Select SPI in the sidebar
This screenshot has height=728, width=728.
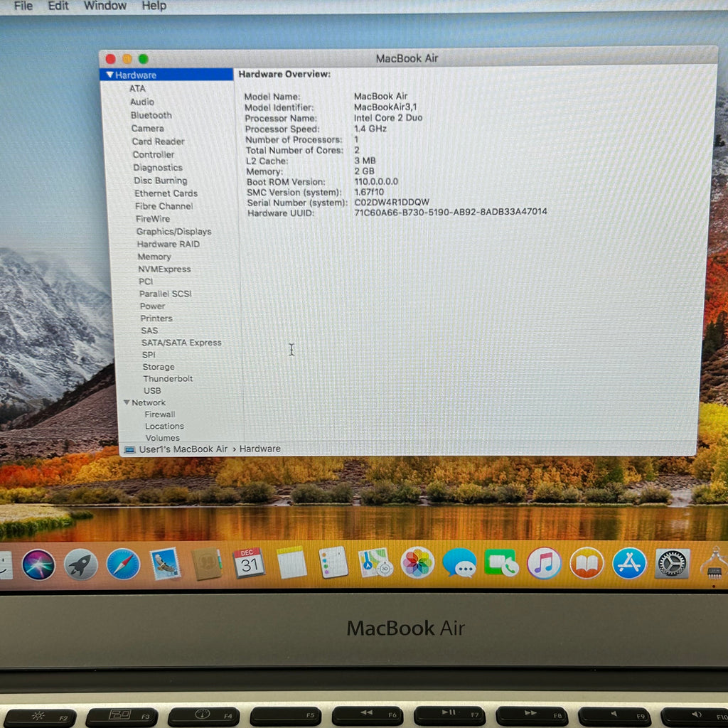149,354
